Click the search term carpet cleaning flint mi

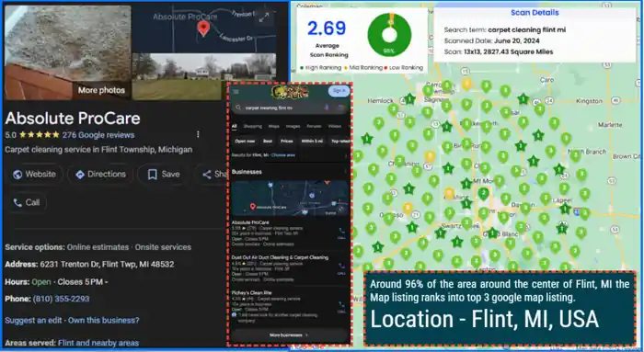[x=526, y=30]
